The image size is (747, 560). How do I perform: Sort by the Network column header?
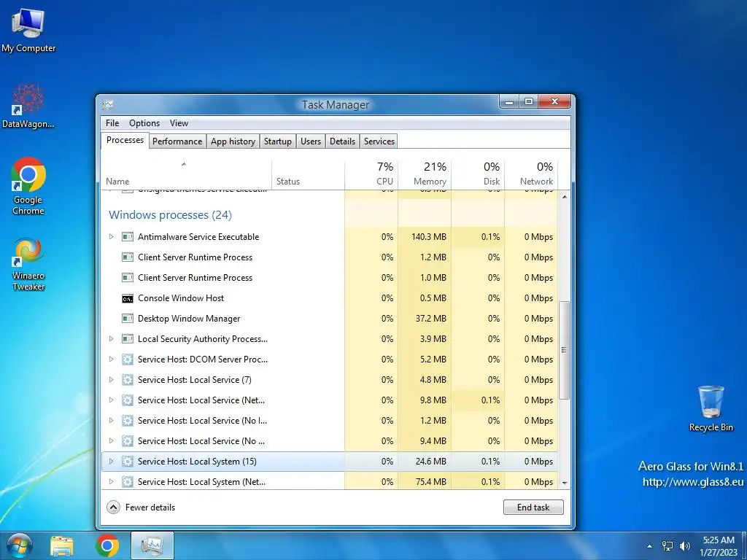[x=531, y=175]
